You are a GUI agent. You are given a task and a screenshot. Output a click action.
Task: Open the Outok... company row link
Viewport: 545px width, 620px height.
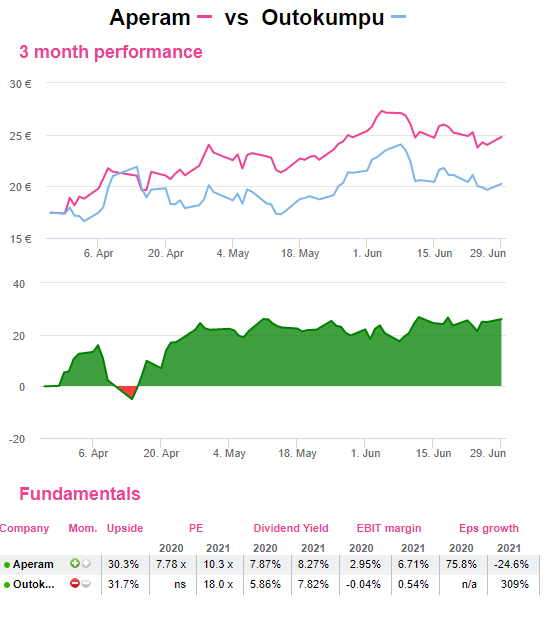[x=34, y=584]
